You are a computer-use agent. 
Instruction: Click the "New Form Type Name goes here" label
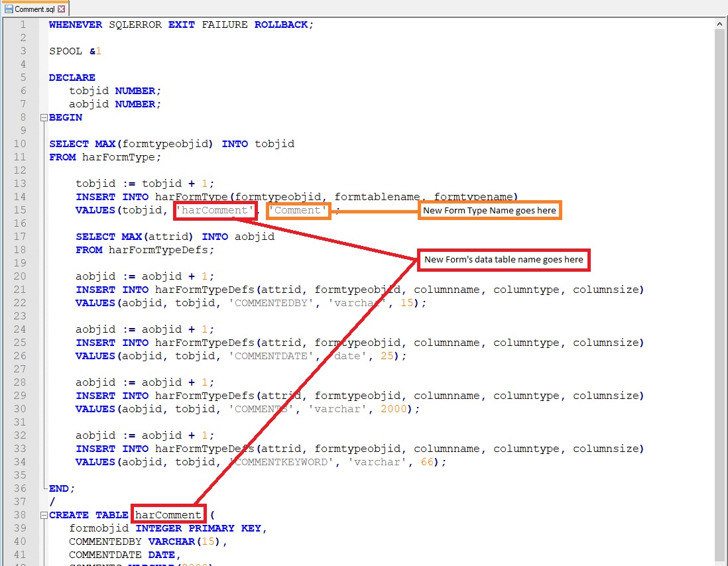[x=489, y=211]
